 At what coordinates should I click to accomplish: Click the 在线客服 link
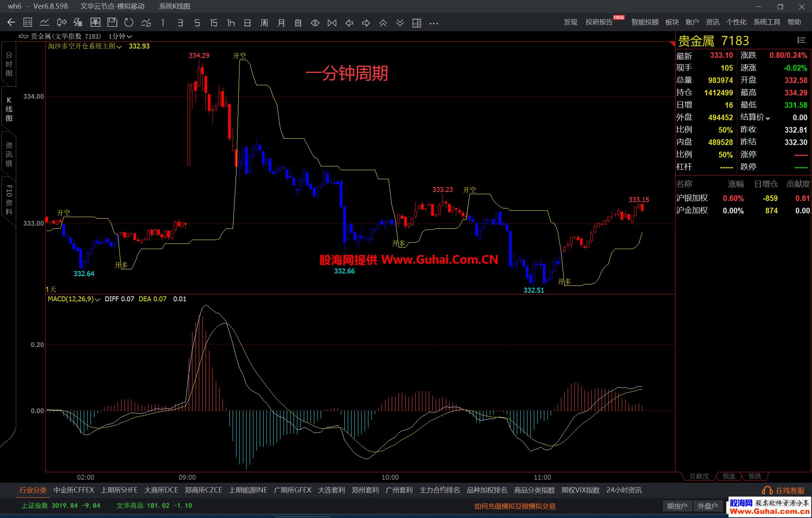789,490
